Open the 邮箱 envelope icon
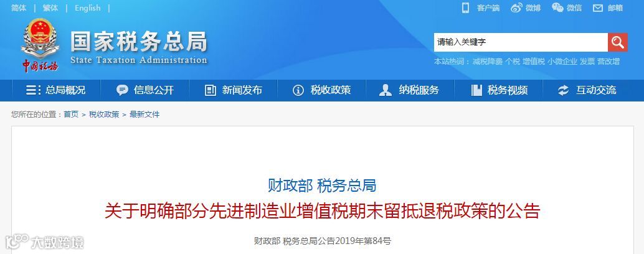 (x=597, y=8)
